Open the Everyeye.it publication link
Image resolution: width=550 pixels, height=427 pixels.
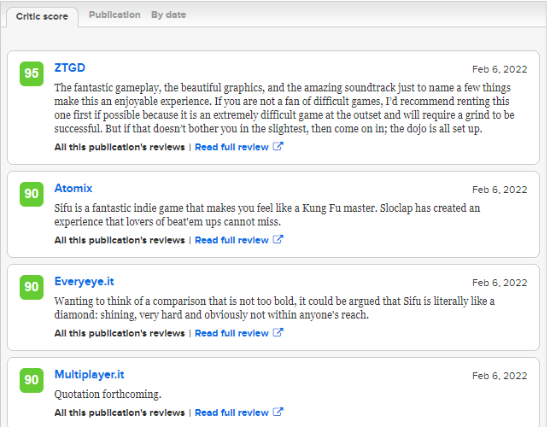tap(84, 281)
